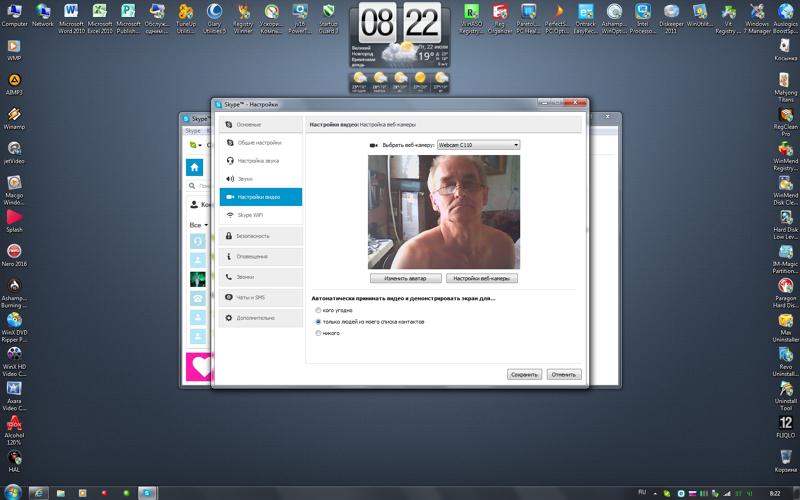
Task: Click the Настройки веб-камеры button
Action: (482, 278)
